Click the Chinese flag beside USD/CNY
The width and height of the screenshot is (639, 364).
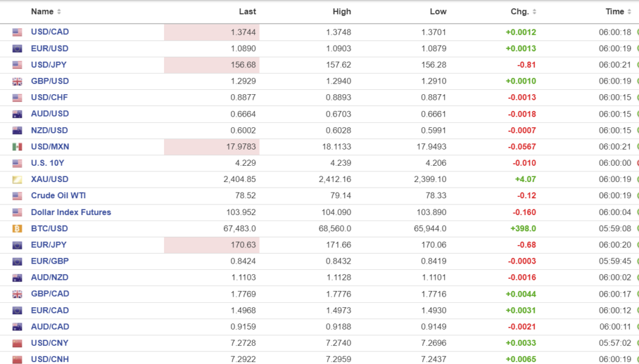17,343
